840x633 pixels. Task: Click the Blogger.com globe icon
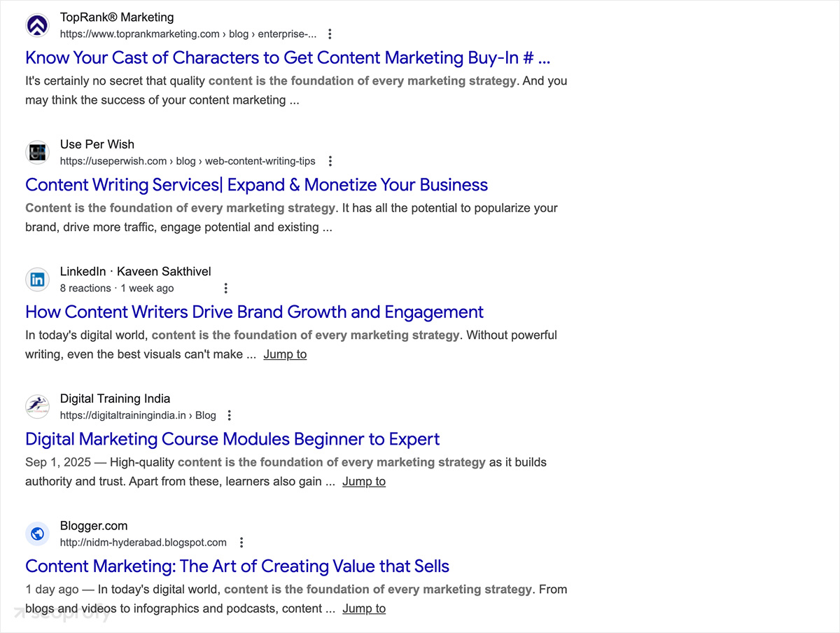[37, 534]
